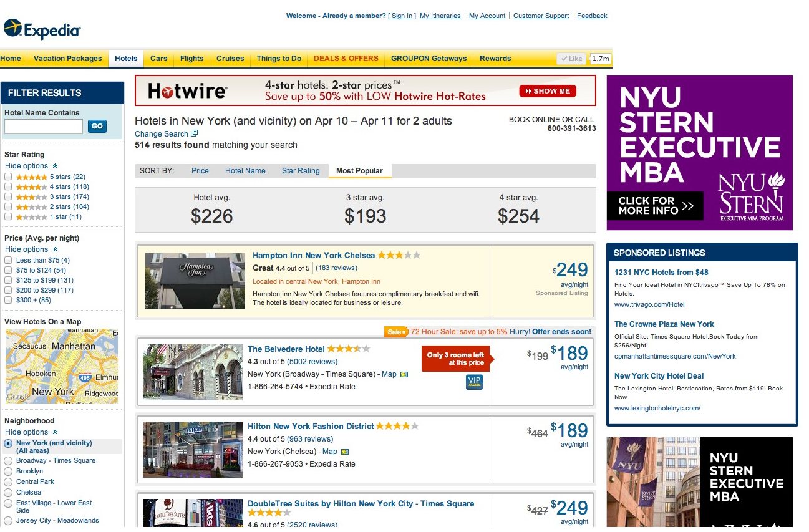
Task: Check $200 to $299 price filter
Action: click(x=8, y=290)
